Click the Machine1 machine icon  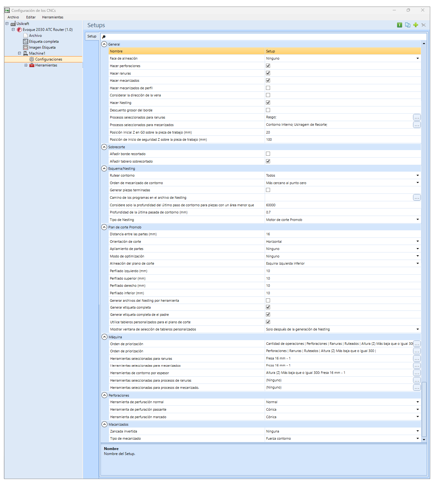26,53
